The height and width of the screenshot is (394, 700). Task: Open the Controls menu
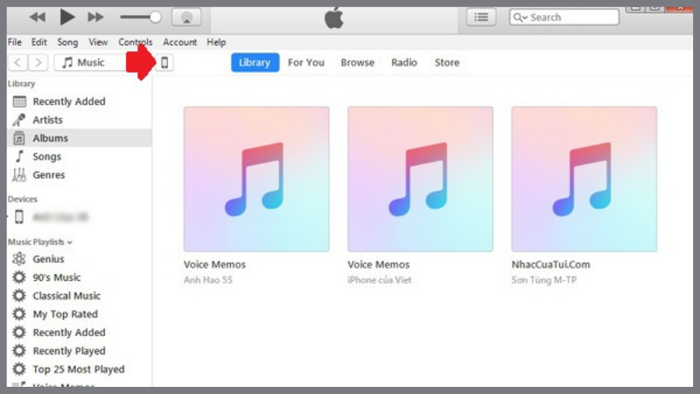tap(135, 42)
